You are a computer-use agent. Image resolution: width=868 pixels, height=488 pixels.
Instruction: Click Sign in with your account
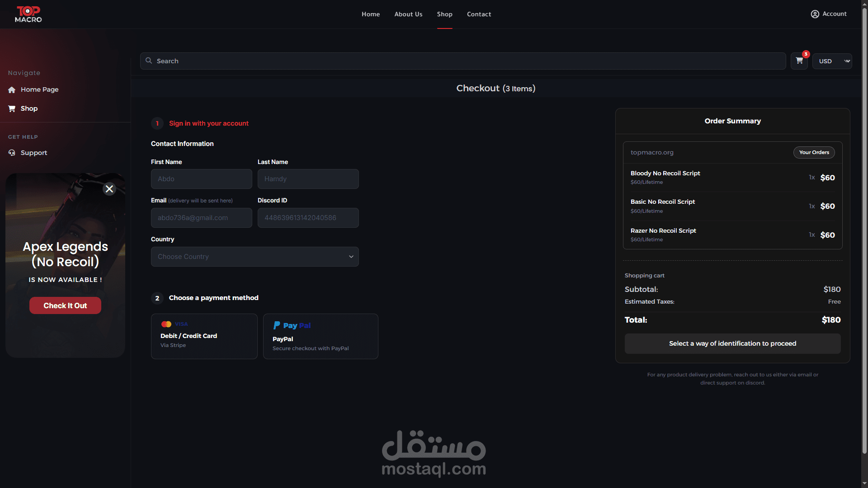click(x=209, y=123)
